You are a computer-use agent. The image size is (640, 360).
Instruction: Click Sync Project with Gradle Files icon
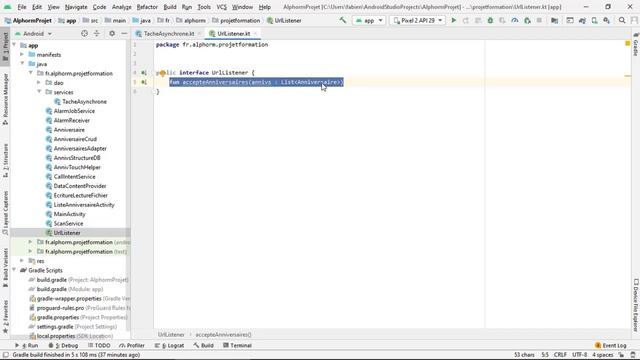(x=582, y=20)
